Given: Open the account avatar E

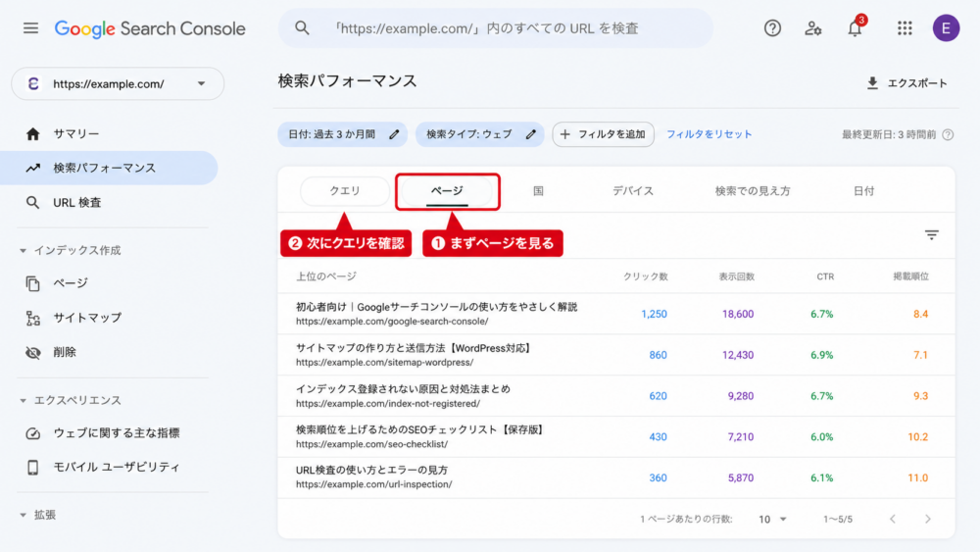Looking at the screenshot, I should pos(947,28).
